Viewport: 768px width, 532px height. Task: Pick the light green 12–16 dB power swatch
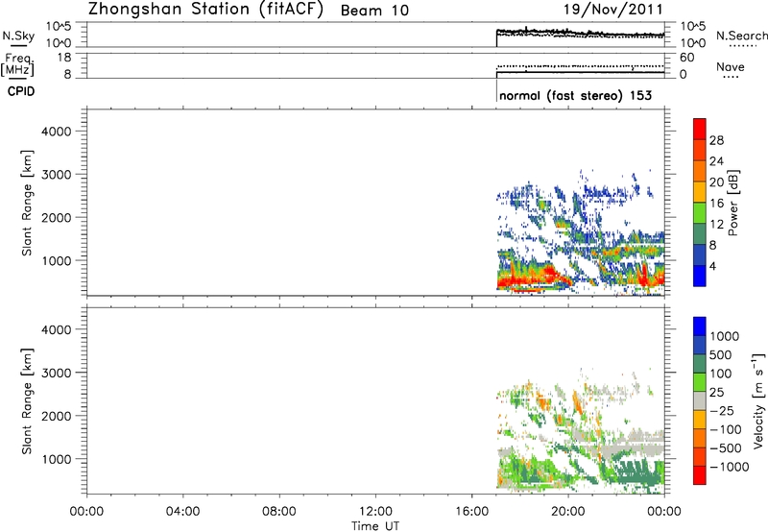(700, 213)
